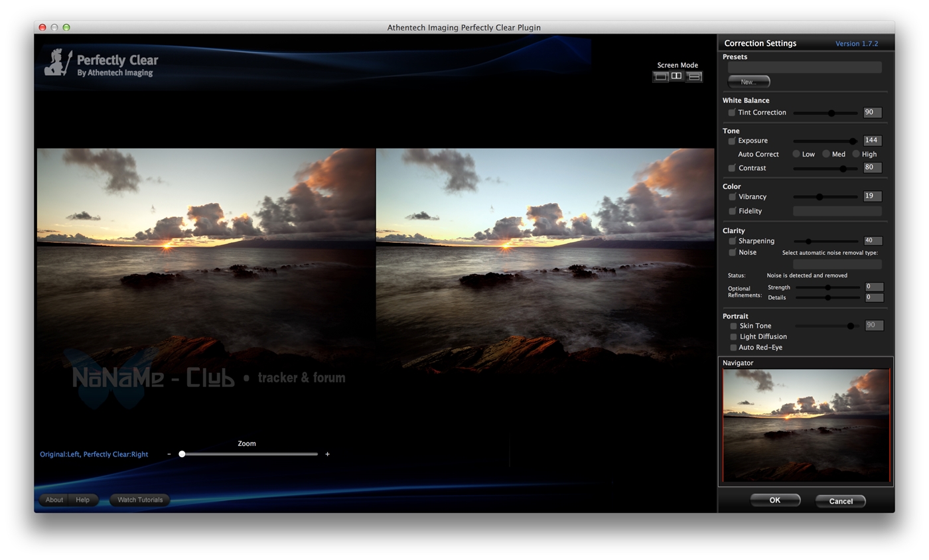Click the Vibrancy slider handle
The width and height of the screenshot is (929, 560).
point(820,197)
